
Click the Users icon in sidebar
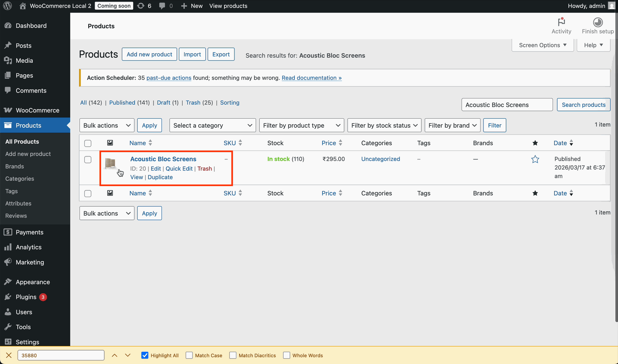click(8, 312)
